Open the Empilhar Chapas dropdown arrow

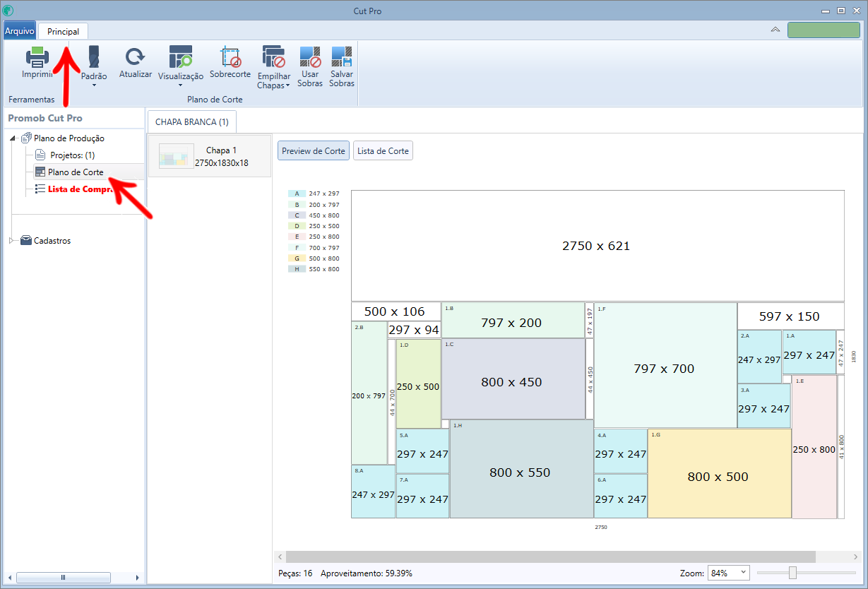287,85
